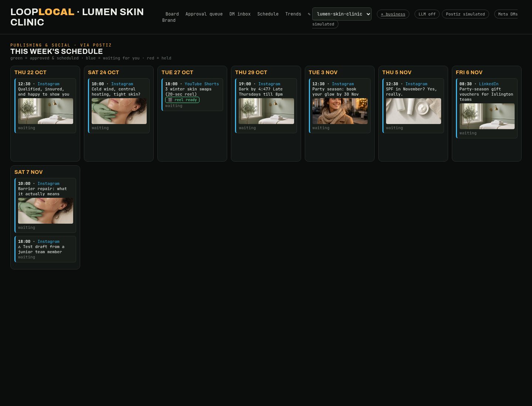Switch to the Schedule page

(268, 14)
